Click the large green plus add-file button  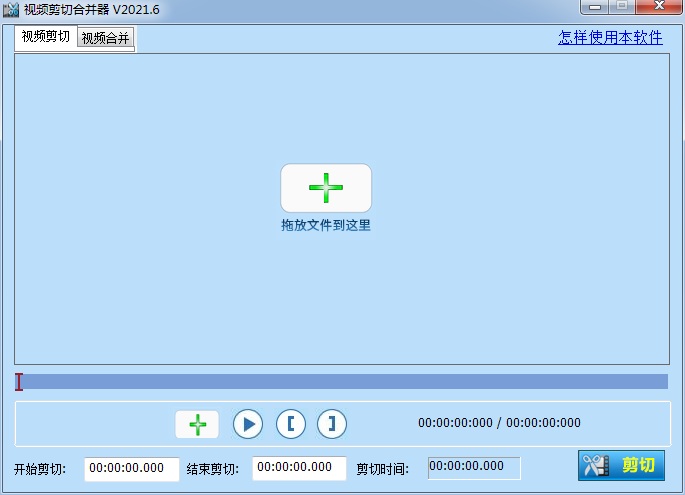click(326, 188)
